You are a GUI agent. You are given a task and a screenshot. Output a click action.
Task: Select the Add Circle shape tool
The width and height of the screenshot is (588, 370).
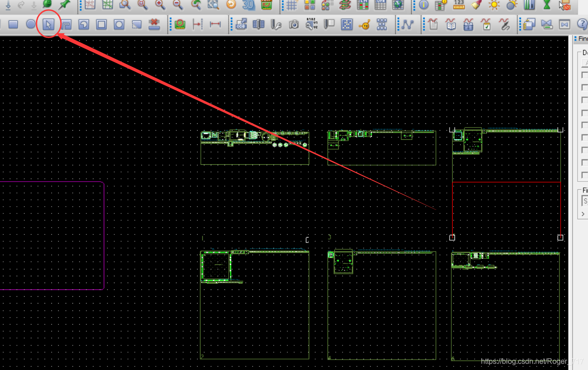pyautogui.click(x=31, y=24)
